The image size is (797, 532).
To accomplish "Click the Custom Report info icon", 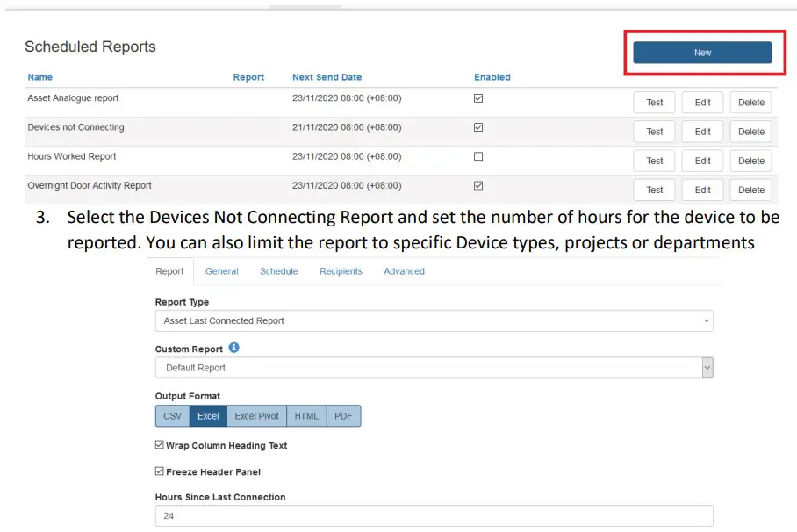I will tap(233, 349).
